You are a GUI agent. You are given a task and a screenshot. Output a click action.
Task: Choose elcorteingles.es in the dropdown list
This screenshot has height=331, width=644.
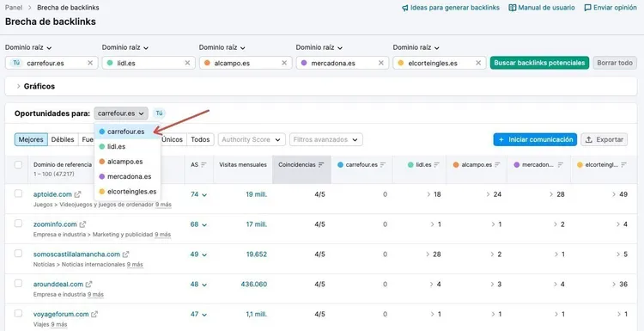[x=127, y=192]
